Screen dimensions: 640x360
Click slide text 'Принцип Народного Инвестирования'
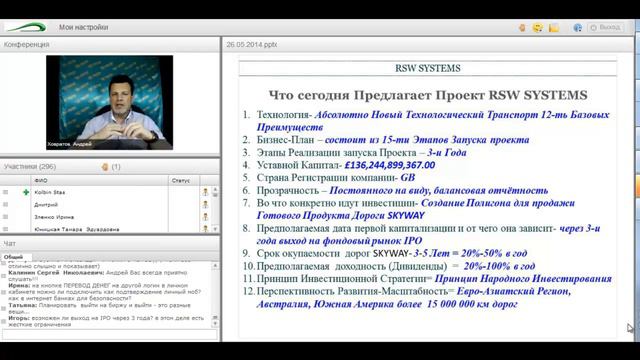pos(523,279)
